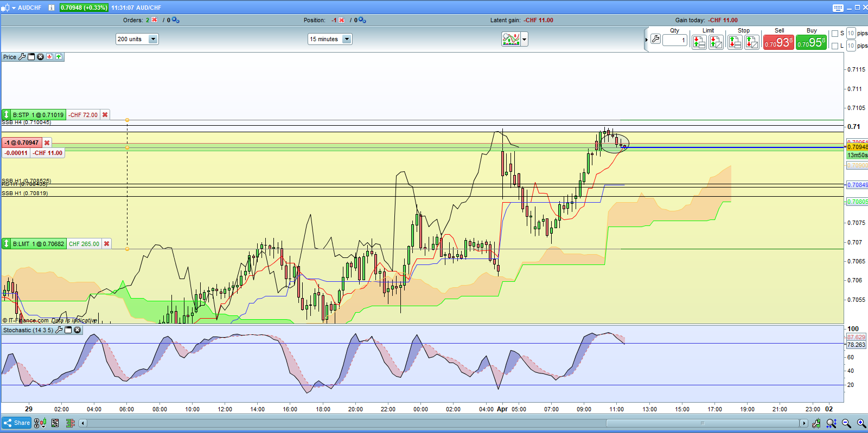Click the Sell button at 0.70938
868x433 pixels.
(778, 42)
